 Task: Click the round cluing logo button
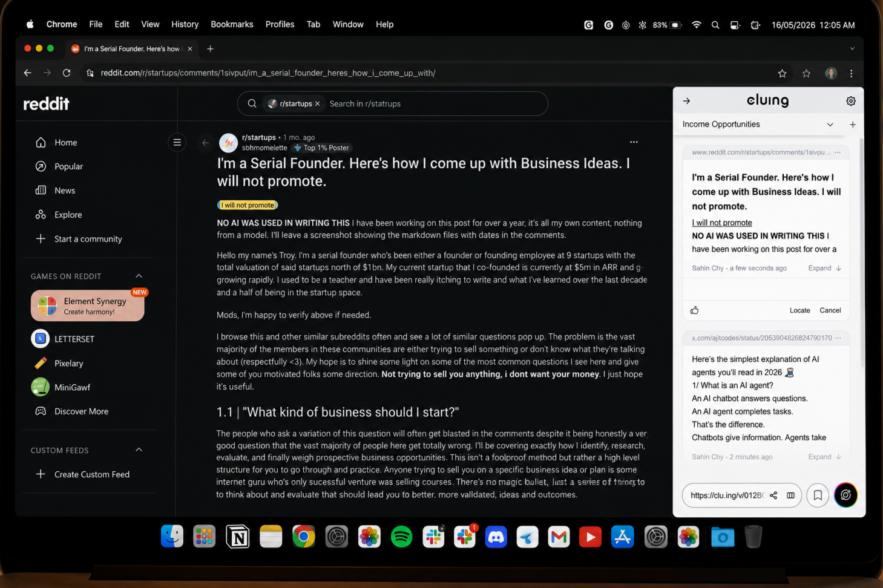coord(845,495)
